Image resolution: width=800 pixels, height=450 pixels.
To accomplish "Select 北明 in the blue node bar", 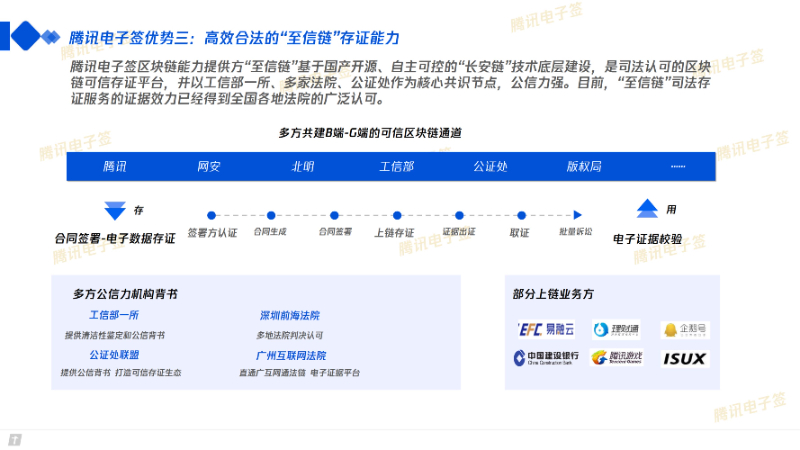I will tap(303, 166).
